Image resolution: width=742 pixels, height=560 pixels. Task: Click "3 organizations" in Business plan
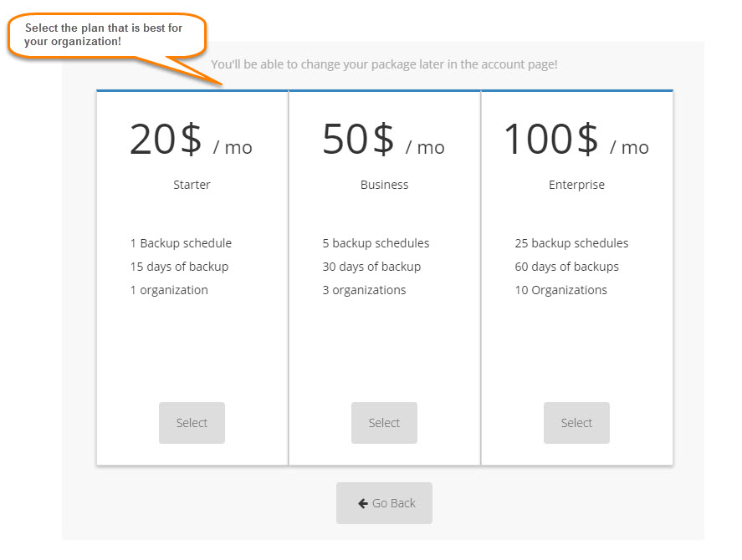point(364,290)
